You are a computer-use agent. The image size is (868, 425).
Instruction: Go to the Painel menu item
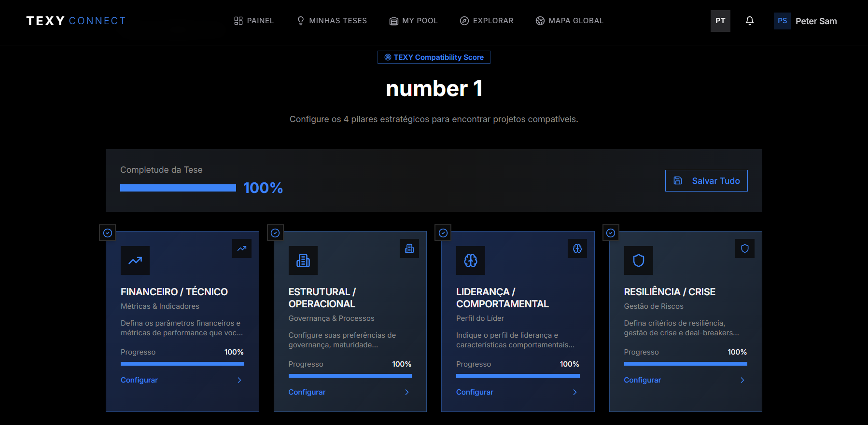(254, 21)
